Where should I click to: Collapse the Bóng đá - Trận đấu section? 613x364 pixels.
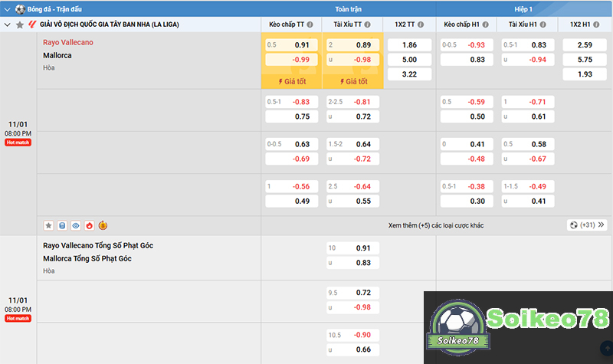[x=8, y=8]
